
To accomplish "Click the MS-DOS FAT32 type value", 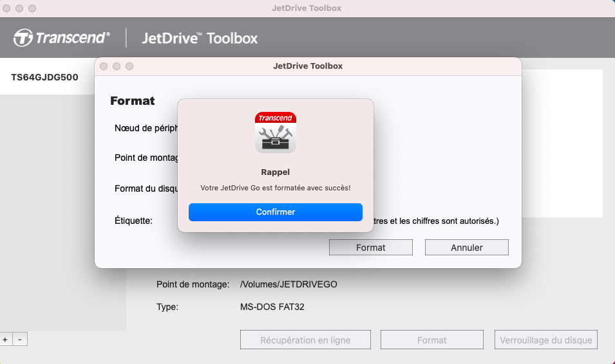I will pos(272,307).
